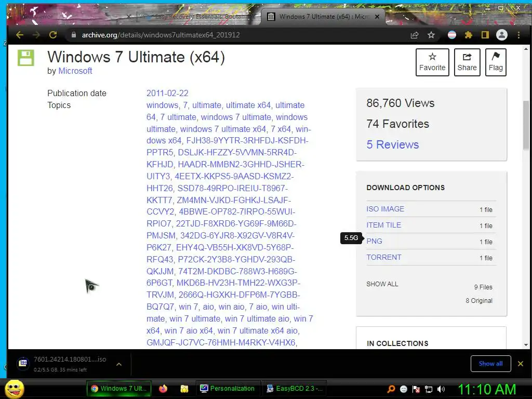Bookmark this tab with the star icon
The height and width of the screenshot is (399, 532).
[431, 35]
